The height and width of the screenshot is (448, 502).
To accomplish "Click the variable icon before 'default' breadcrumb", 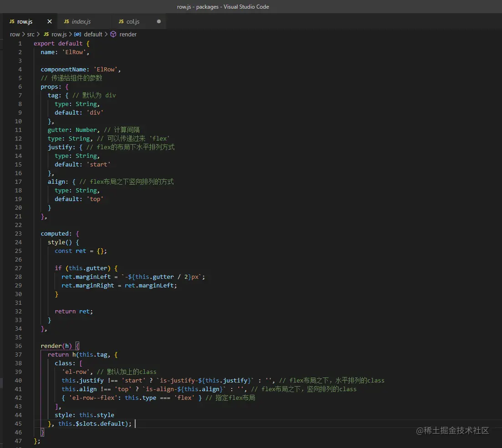I will (x=77, y=34).
